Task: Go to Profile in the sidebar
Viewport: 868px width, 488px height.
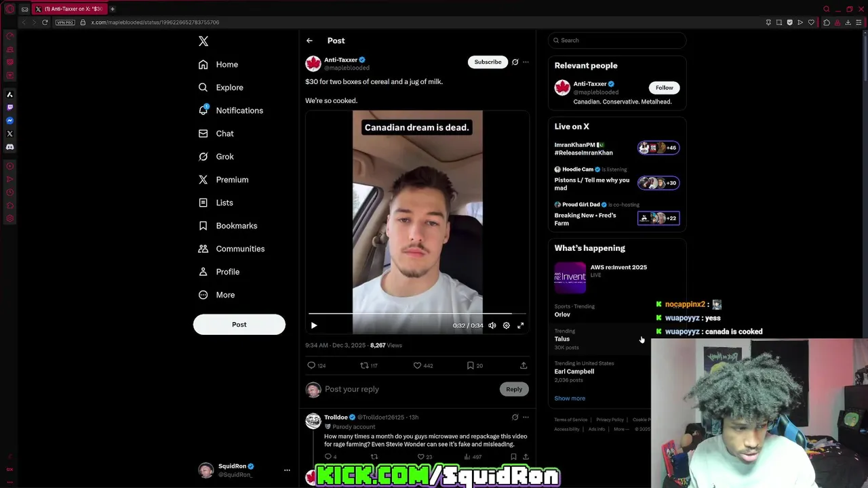Action: pyautogui.click(x=219, y=272)
